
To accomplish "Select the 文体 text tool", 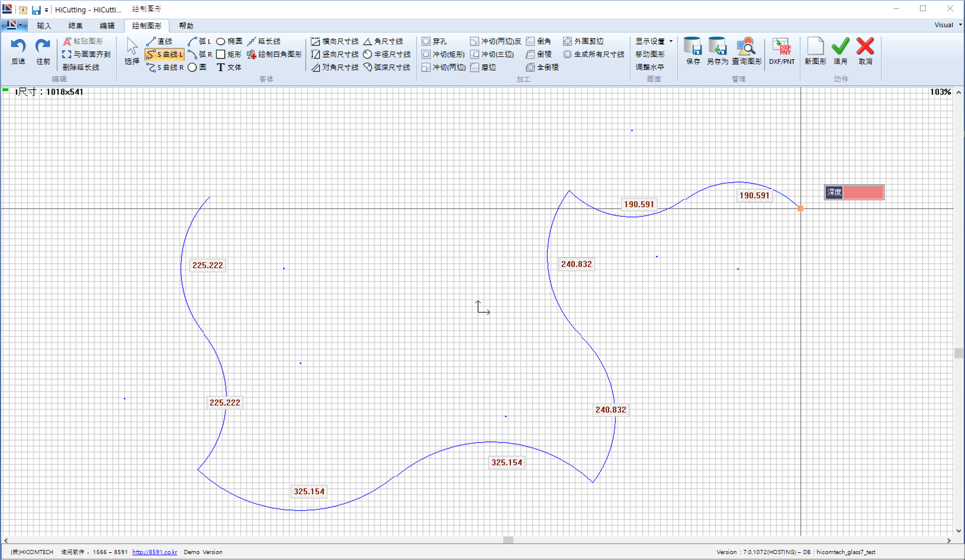I will 229,67.
